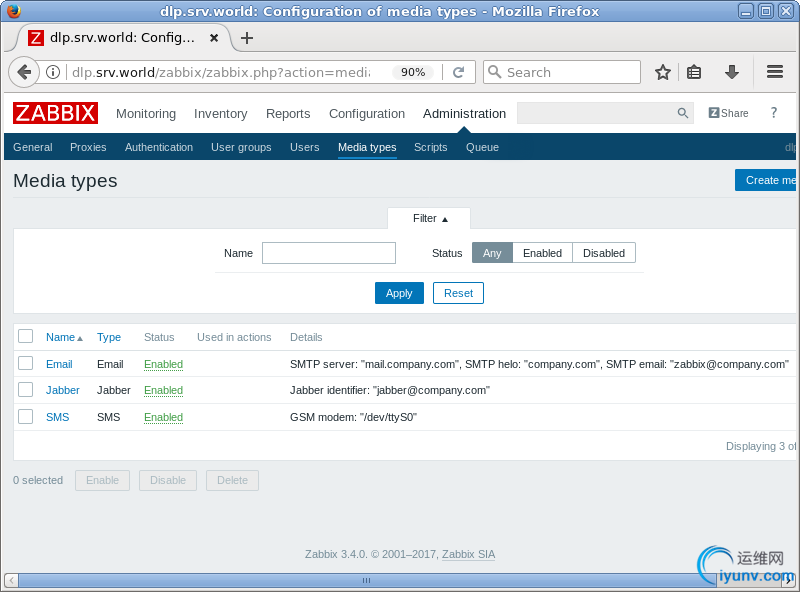Image resolution: width=800 pixels, height=592 pixels.
Task: Bookmark this page with star icon
Action: 662,72
